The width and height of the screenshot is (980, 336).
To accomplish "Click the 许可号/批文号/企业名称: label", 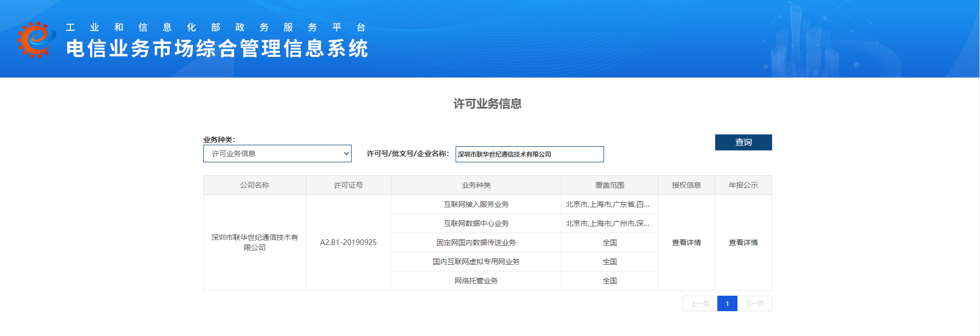I will click(x=408, y=154).
